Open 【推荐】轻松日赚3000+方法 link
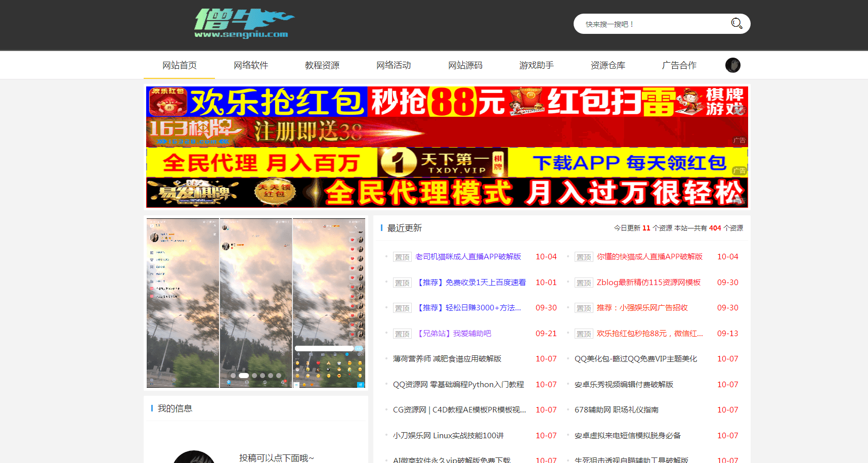The image size is (868, 463). click(x=468, y=308)
